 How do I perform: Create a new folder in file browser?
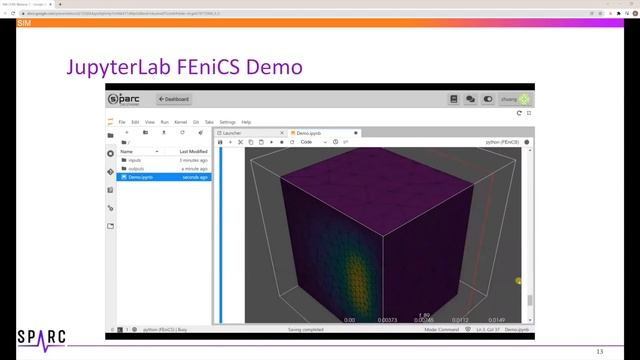click(145, 133)
